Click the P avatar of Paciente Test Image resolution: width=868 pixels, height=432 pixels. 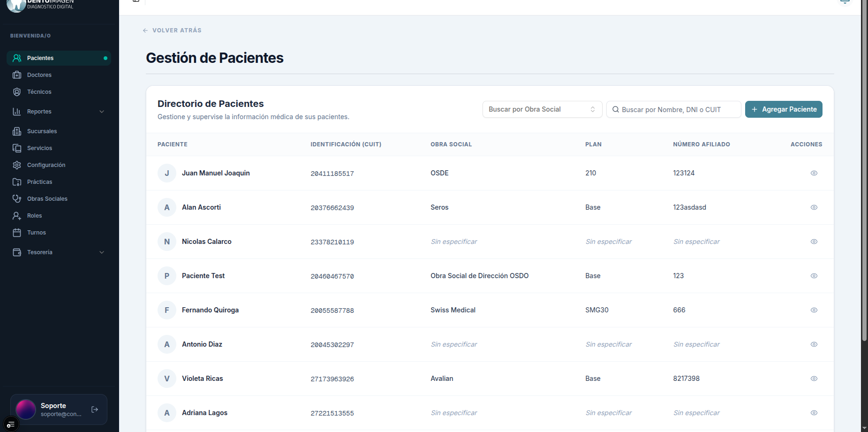167,276
